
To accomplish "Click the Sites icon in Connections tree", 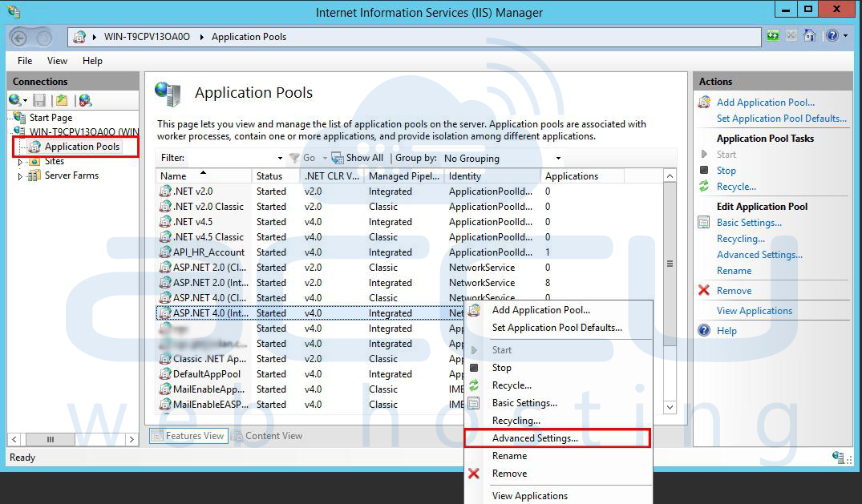I will tap(34, 161).
